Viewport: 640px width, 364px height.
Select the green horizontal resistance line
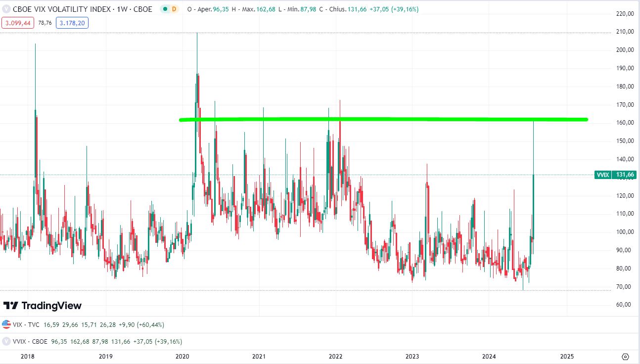383,119
